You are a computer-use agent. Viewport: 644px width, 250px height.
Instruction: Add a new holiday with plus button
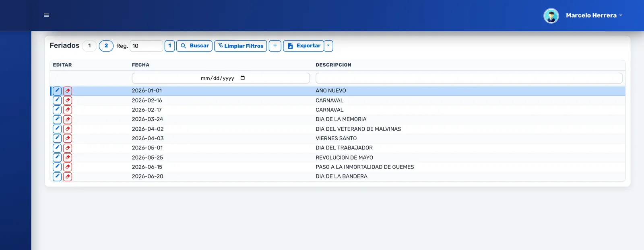275,46
